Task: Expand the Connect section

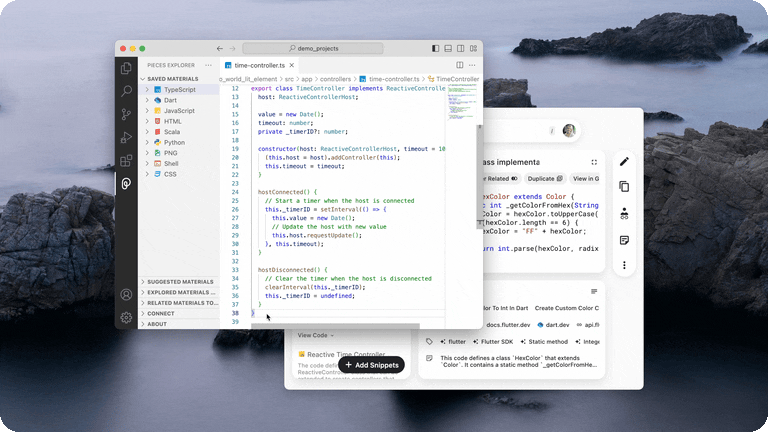Action: (x=179, y=313)
